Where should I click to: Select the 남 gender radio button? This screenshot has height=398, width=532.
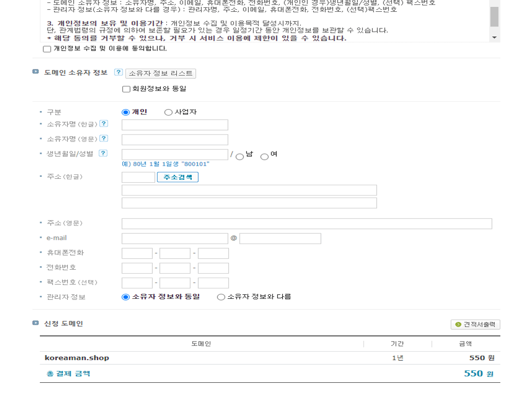click(x=239, y=157)
